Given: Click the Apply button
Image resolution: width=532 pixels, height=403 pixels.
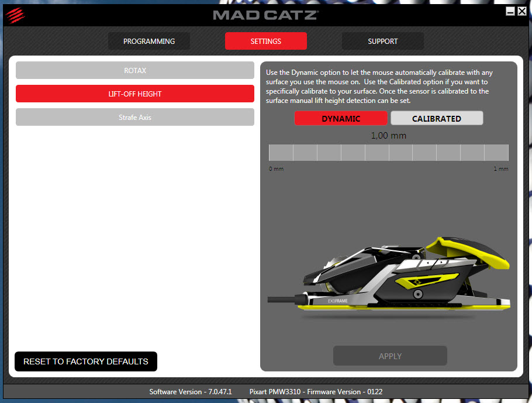Looking at the screenshot, I should (x=390, y=356).
